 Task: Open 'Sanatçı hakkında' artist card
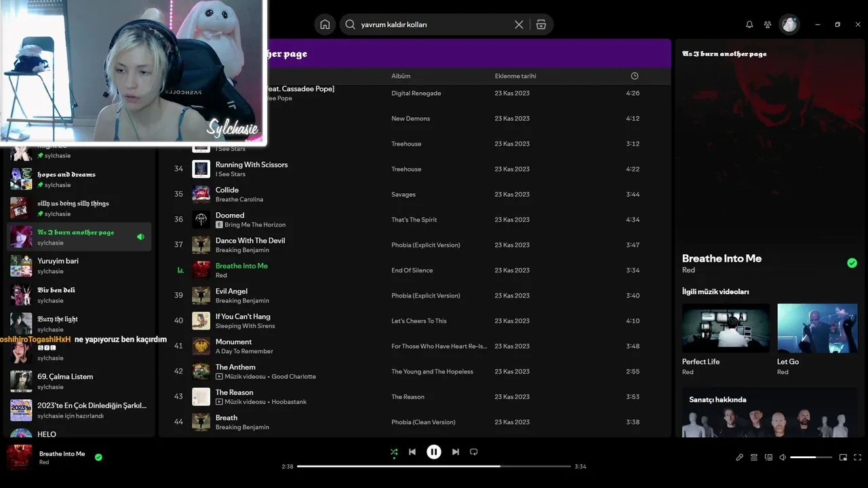click(x=770, y=412)
